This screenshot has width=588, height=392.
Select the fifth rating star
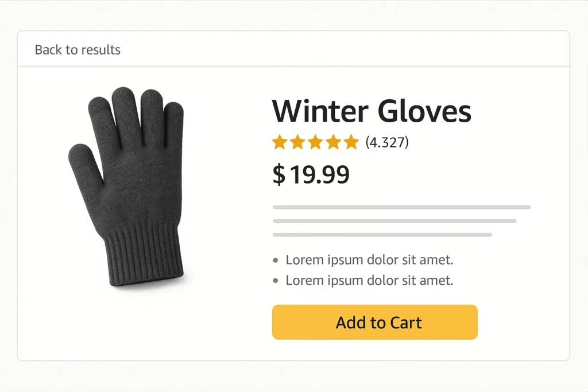coord(350,142)
